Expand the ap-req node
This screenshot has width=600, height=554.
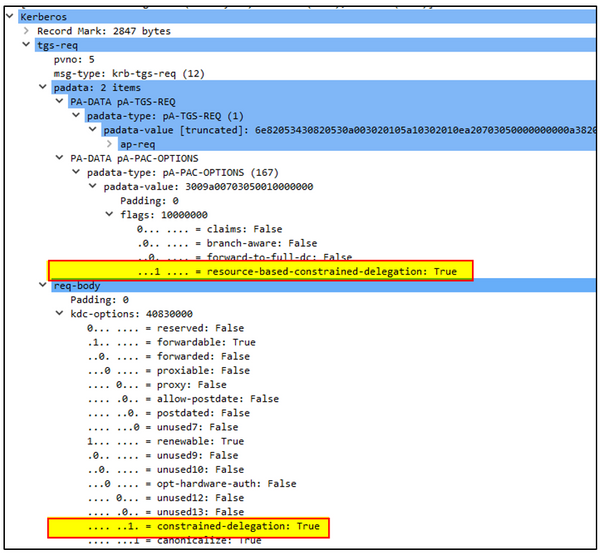[x=110, y=144]
